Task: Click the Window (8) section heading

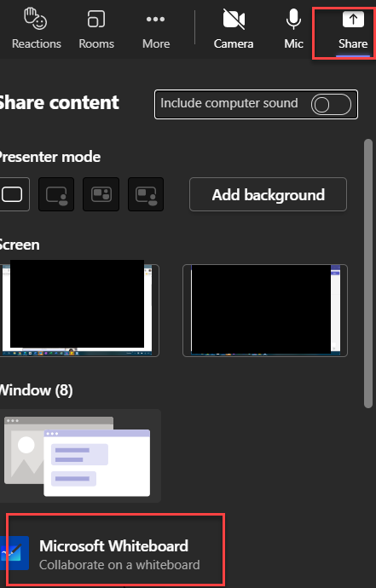Action: click(x=36, y=390)
